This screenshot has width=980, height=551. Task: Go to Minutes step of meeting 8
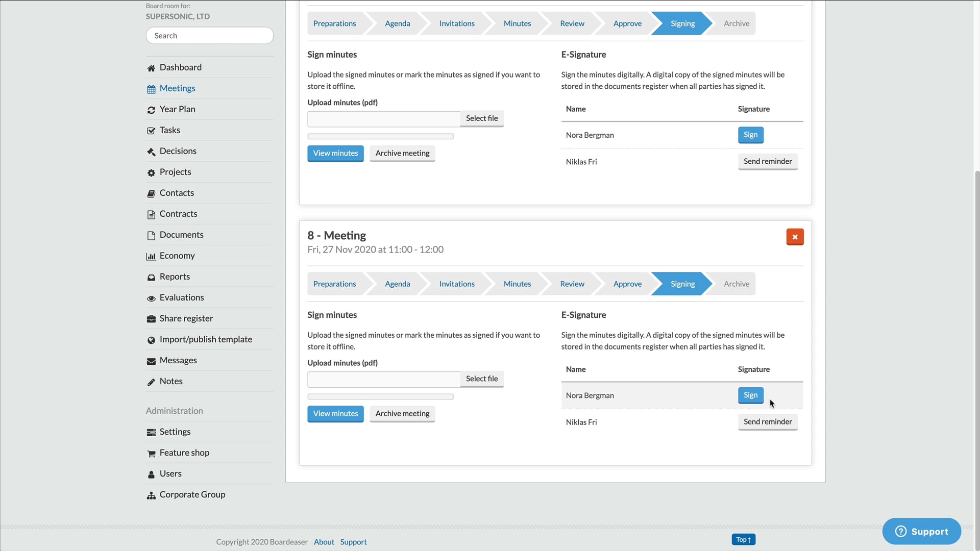click(x=517, y=284)
